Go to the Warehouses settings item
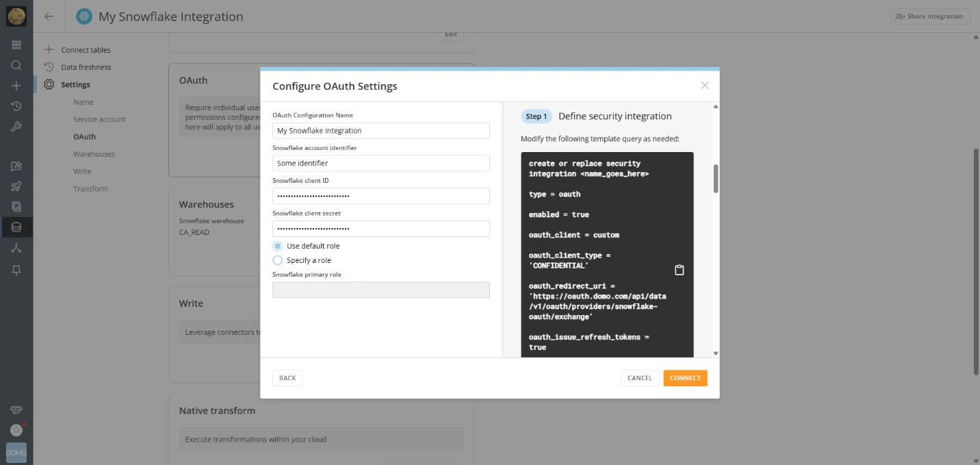The image size is (980, 465). pos(94,154)
